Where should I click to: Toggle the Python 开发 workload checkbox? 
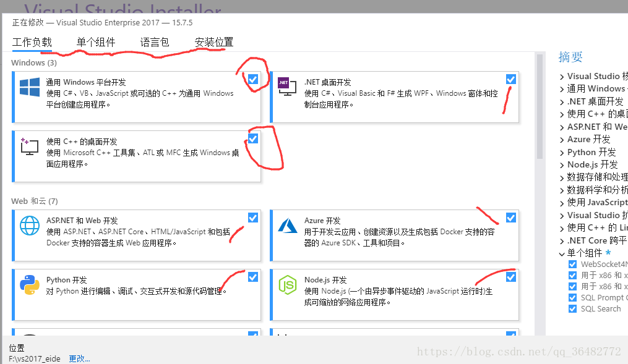252,277
